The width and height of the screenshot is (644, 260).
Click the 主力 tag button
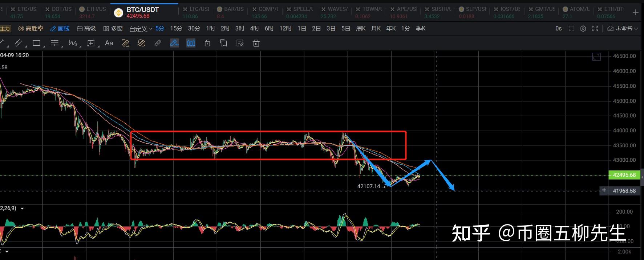coord(5,28)
